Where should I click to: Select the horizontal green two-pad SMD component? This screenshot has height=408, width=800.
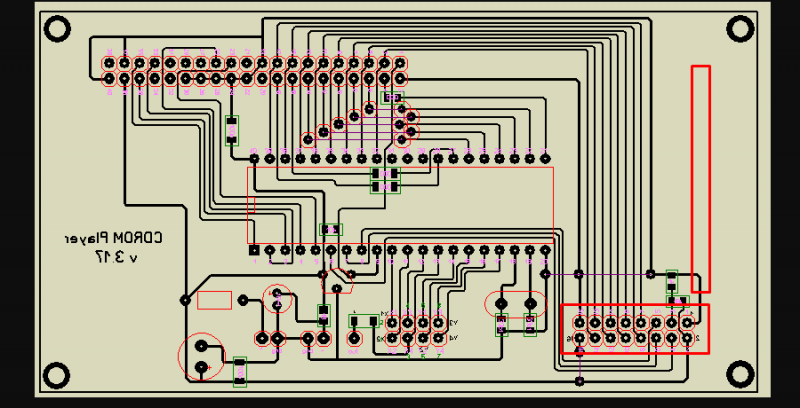(x=365, y=321)
